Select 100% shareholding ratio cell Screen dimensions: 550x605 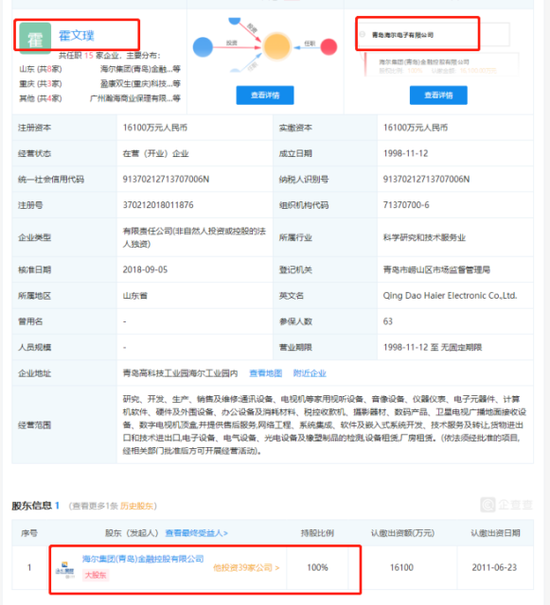pyautogui.click(x=317, y=568)
